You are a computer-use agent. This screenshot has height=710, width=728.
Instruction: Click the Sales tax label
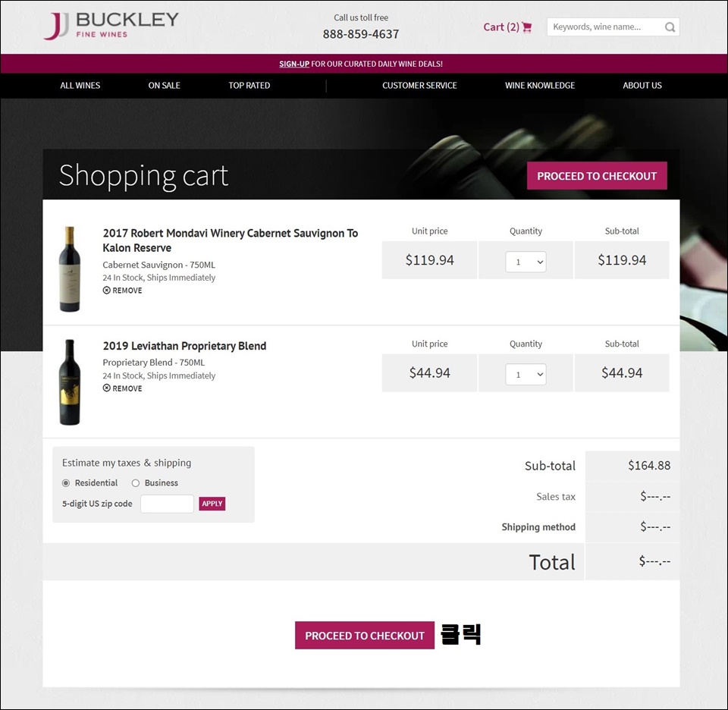(556, 496)
